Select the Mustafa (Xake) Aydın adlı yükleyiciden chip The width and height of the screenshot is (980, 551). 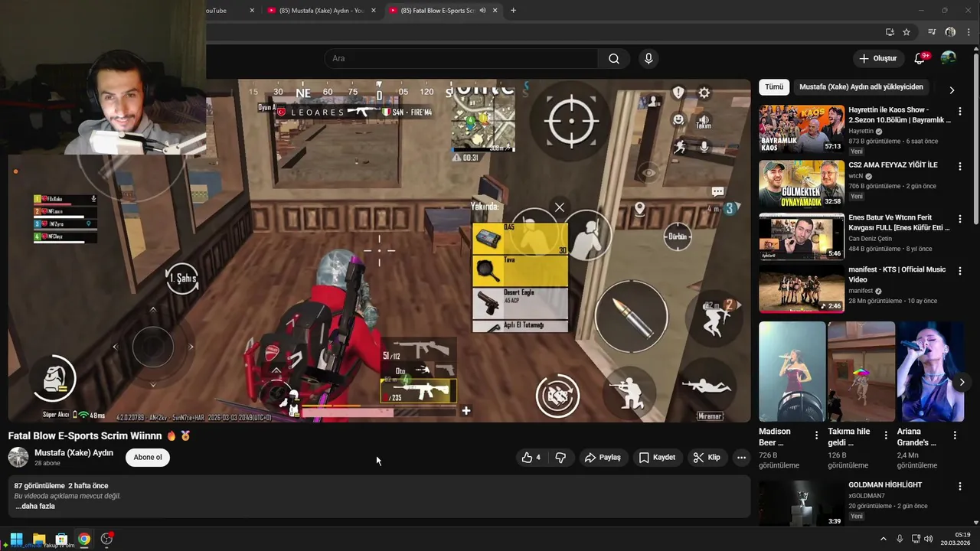pos(861,87)
